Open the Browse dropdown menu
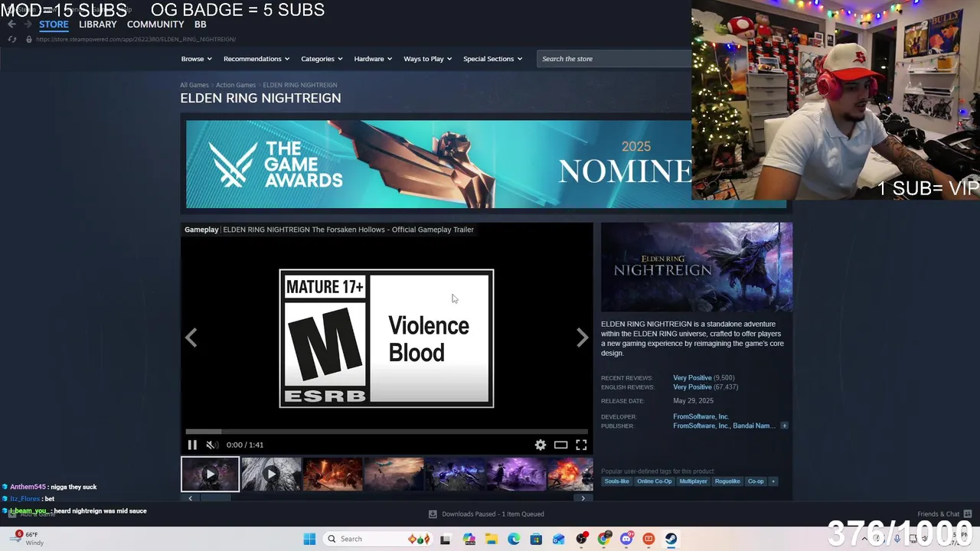980x551 pixels. (x=196, y=59)
